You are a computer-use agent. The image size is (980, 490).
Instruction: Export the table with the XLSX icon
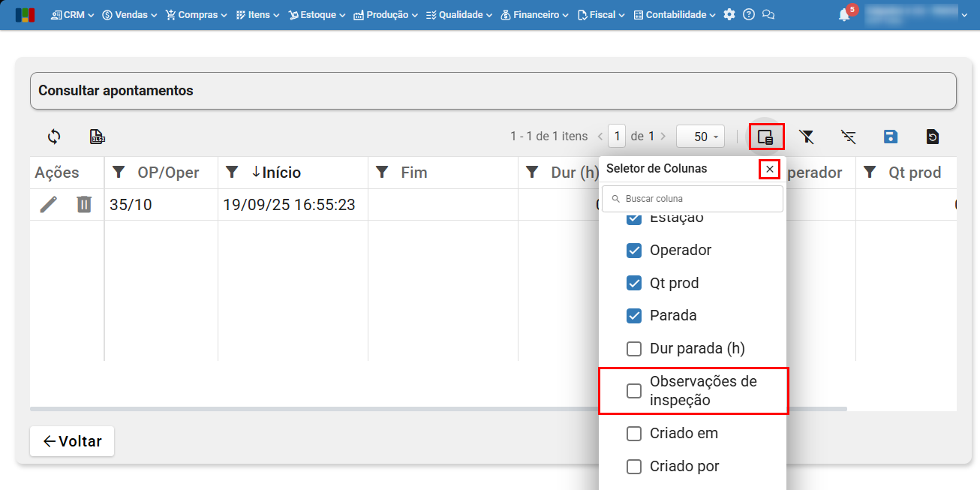(98, 137)
